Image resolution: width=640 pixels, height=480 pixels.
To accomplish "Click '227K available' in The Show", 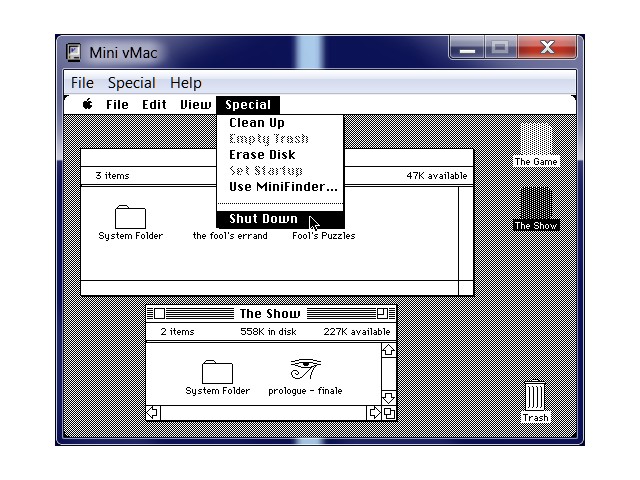I will (x=357, y=332).
